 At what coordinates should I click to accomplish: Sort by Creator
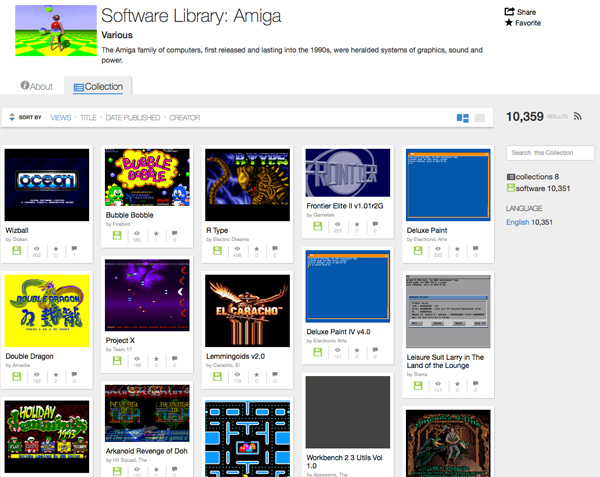point(184,117)
